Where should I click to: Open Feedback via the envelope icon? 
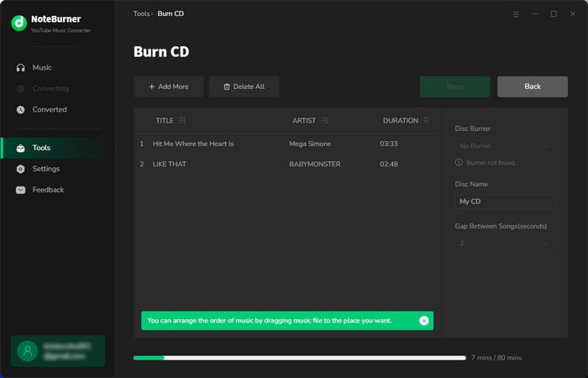pos(21,190)
